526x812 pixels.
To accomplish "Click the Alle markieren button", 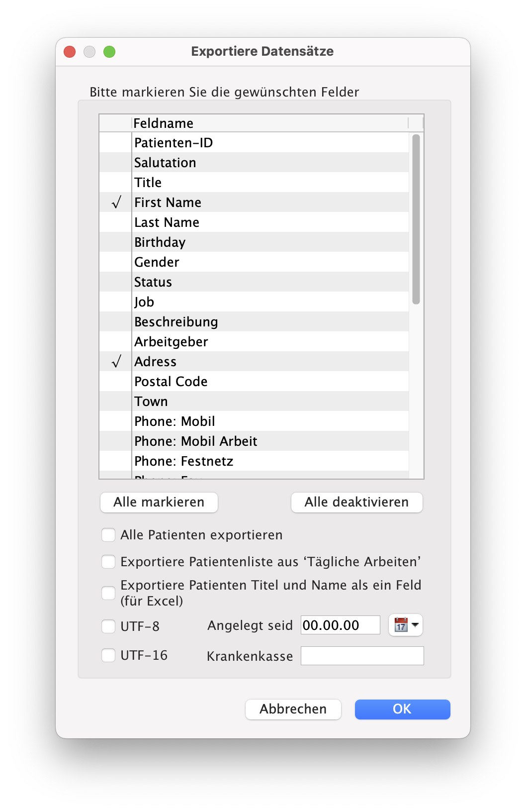I will click(x=159, y=502).
